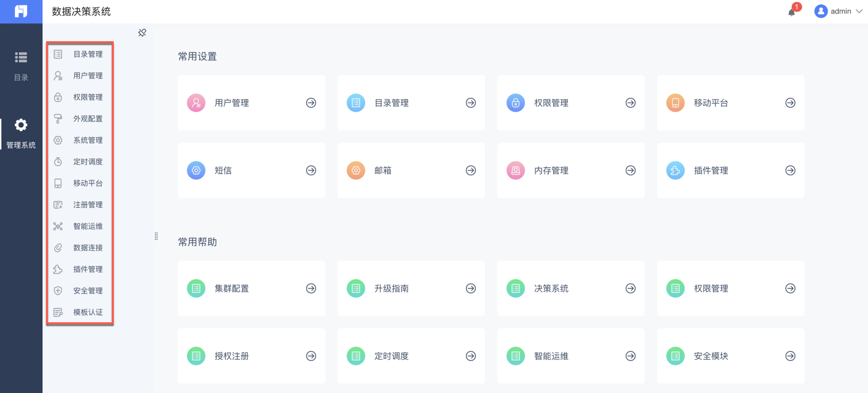
Task: Click the notification bell icon
Action: click(792, 12)
